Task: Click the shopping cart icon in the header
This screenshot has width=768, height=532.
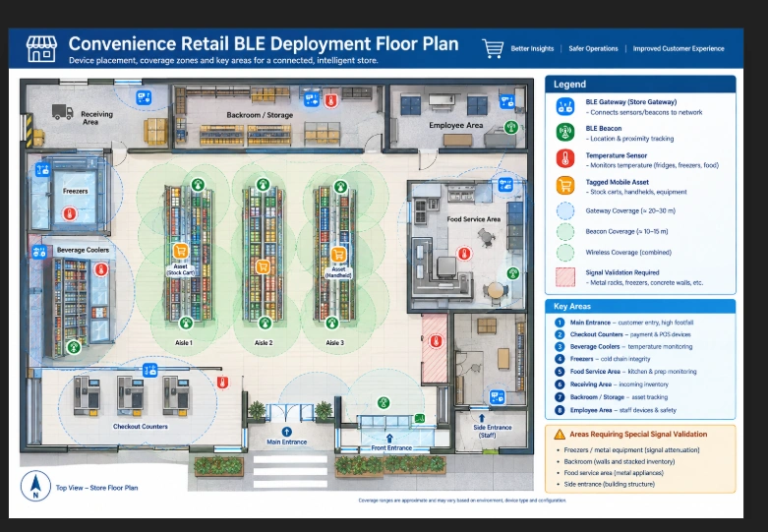Action: [493, 48]
